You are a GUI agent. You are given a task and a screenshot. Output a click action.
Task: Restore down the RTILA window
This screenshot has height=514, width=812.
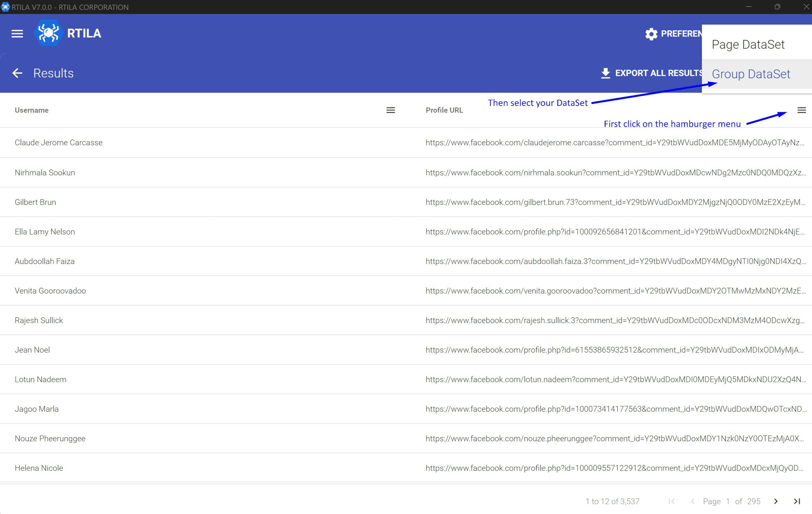click(x=777, y=7)
